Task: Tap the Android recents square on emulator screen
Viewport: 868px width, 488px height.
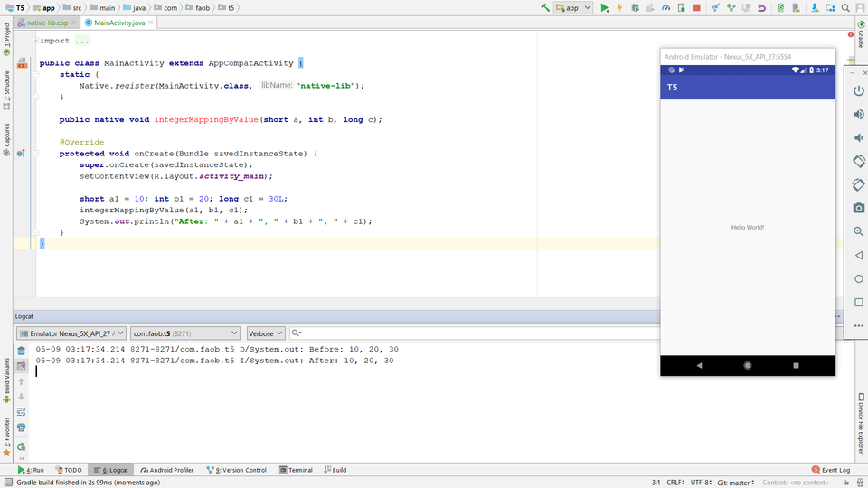Action: (796, 365)
